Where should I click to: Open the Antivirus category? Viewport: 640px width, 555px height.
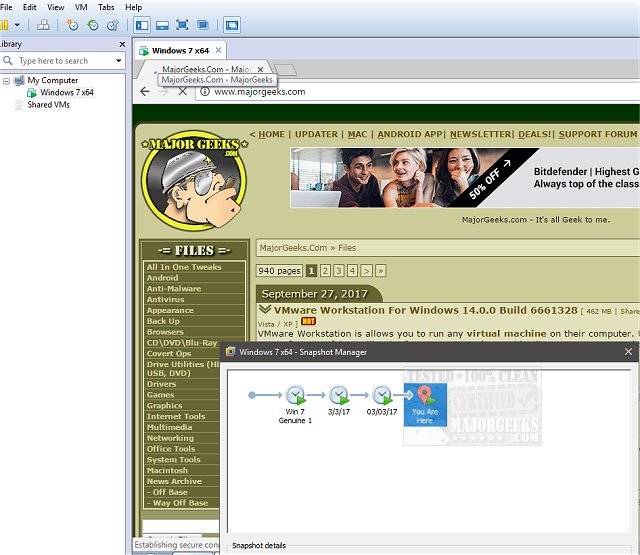coord(165,300)
